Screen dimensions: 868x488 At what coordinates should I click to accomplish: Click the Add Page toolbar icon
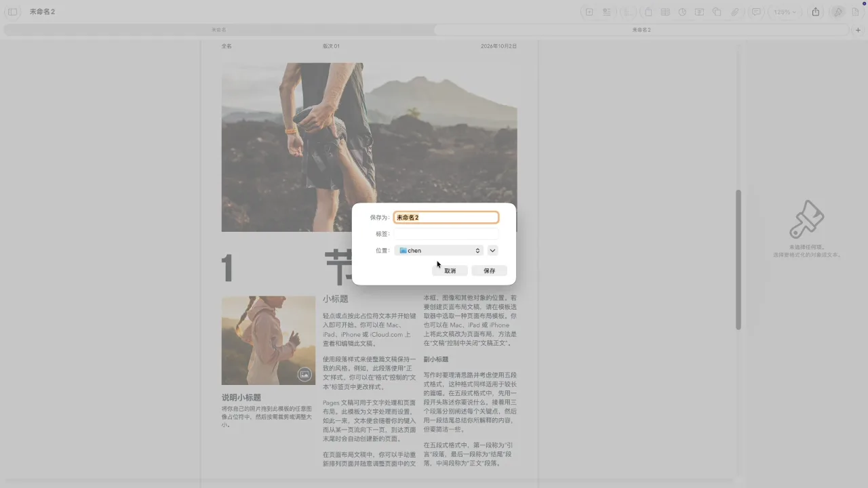click(x=589, y=12)
